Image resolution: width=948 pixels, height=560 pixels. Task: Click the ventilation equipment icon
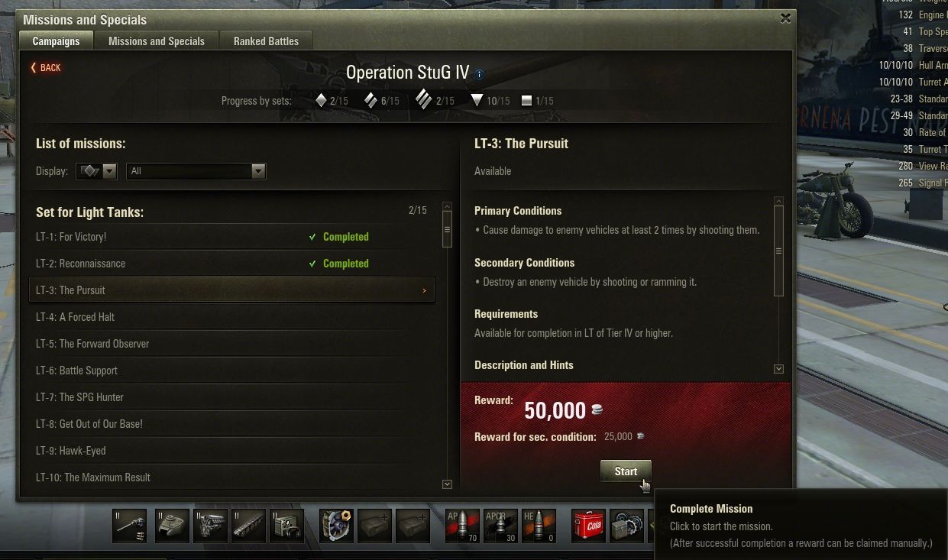[x=336, y=526]
